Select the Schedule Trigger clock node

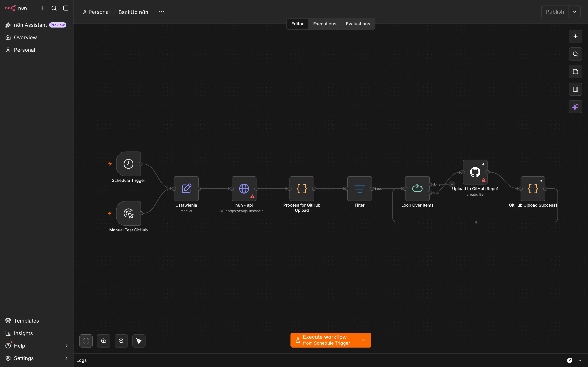coord(128,164)
